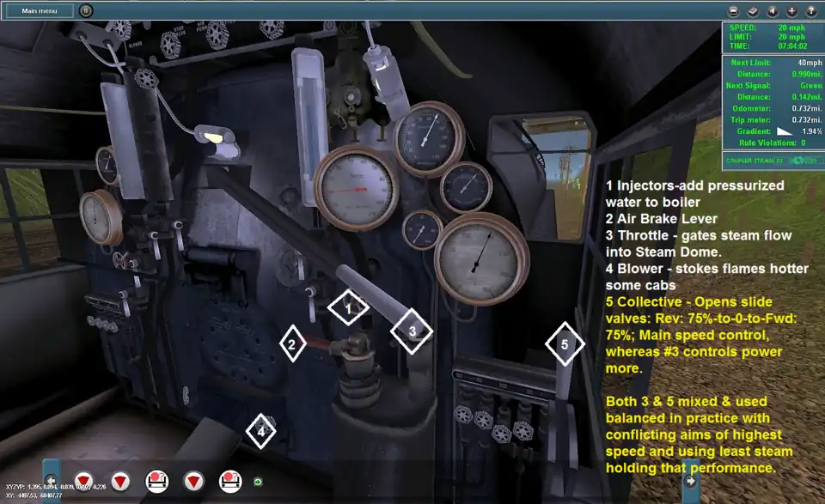Click the throttle lever marker 3
This screenshot has width=825, height=504.
(x=412, y=331)
